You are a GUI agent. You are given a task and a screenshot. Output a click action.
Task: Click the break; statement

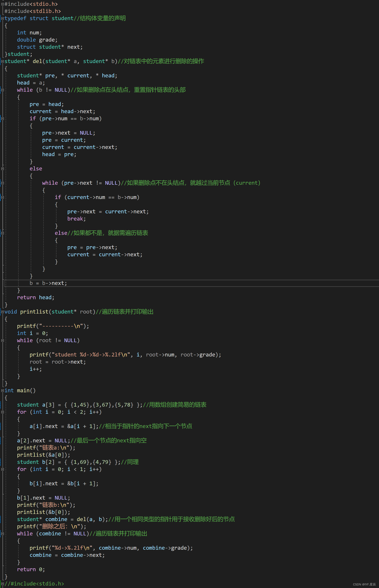(76, 219)
